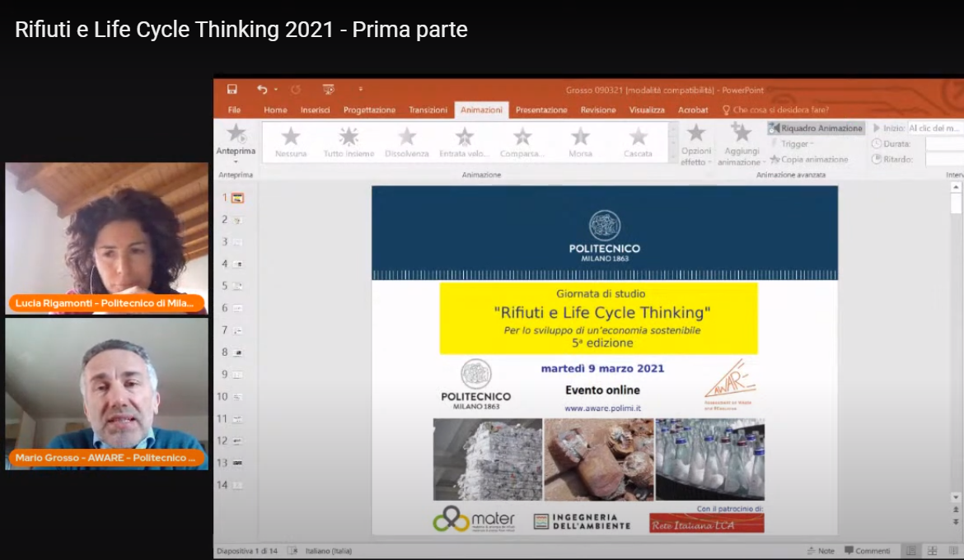
Task: Click the www.aware.polimi.it link on slide
Action: click(602, 408)
